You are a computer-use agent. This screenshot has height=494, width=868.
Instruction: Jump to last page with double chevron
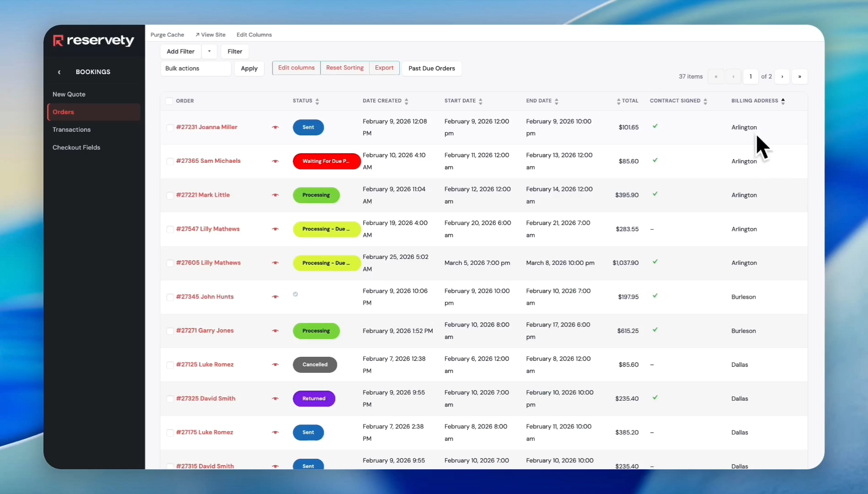click(799, 76)
